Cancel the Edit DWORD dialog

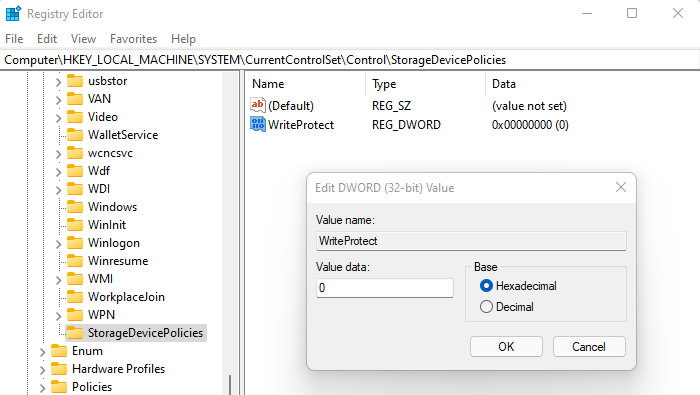pyautogui.click(x=589, y=346)
